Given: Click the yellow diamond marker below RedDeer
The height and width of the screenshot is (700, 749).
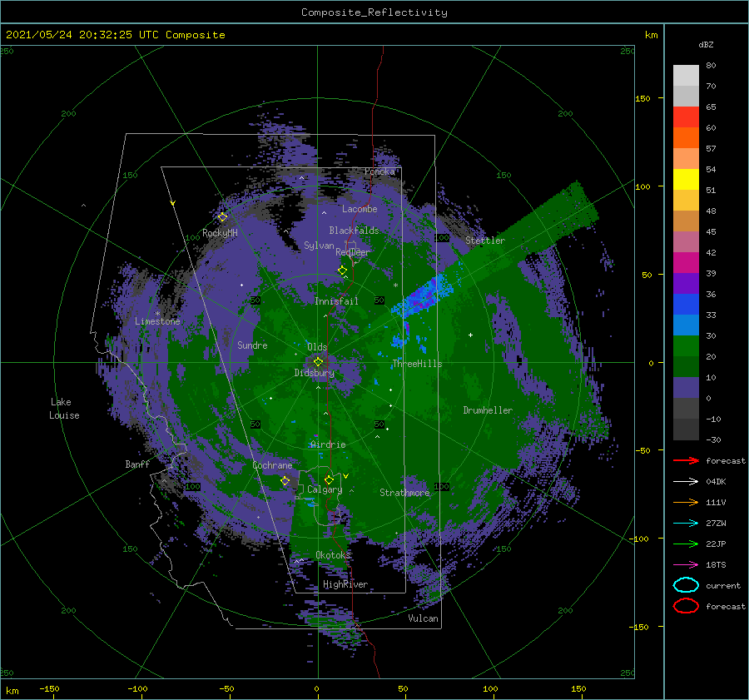Looking at the screenshot, I should 342,271.
